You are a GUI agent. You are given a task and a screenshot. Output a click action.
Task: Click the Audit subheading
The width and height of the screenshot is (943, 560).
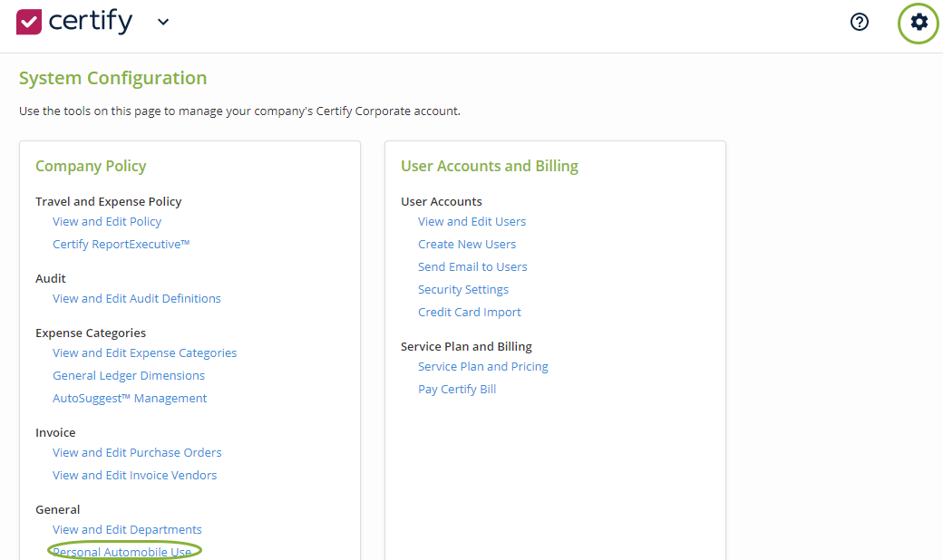[x=51, y=279]
